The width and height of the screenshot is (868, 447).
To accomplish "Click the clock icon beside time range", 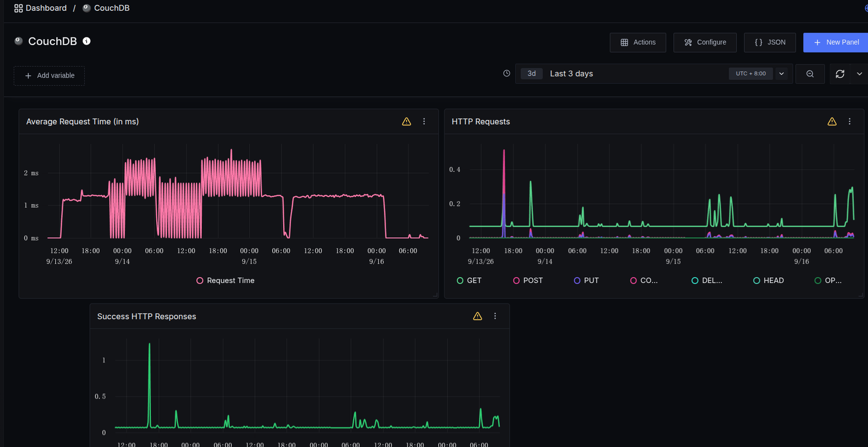I will 507,73.
